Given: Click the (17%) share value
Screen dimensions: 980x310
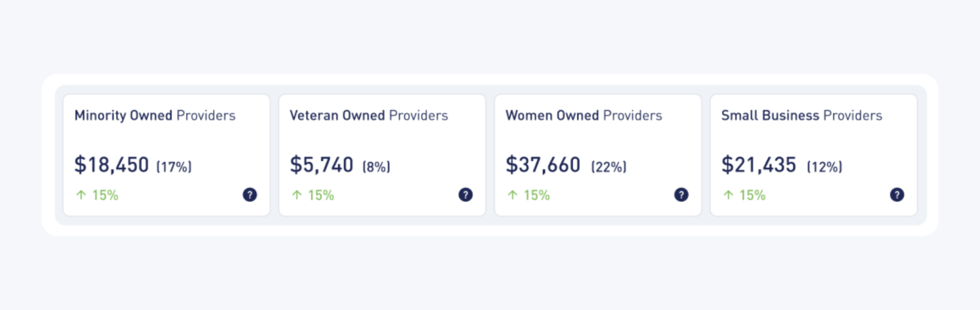Looking at the screenshot, I should tap(174, 167).
